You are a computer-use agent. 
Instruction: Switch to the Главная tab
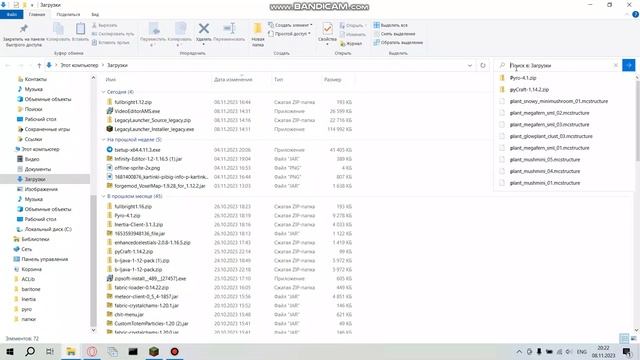pos(37,14)
